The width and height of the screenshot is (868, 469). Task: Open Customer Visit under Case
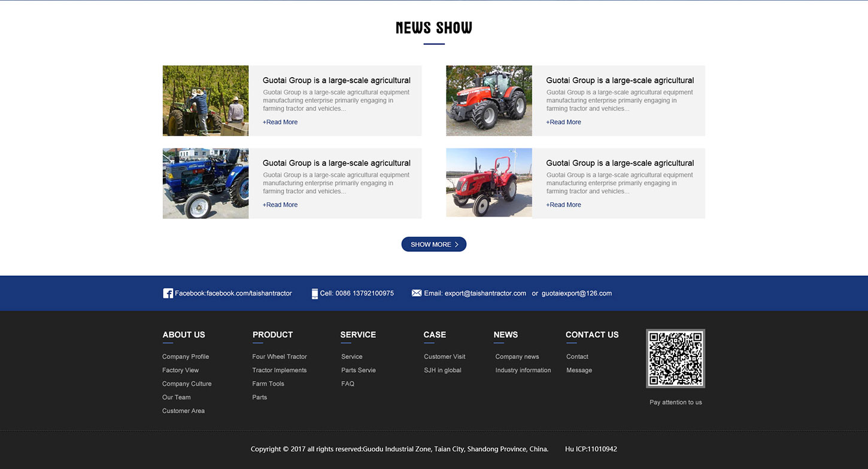[x=444, y=357]
